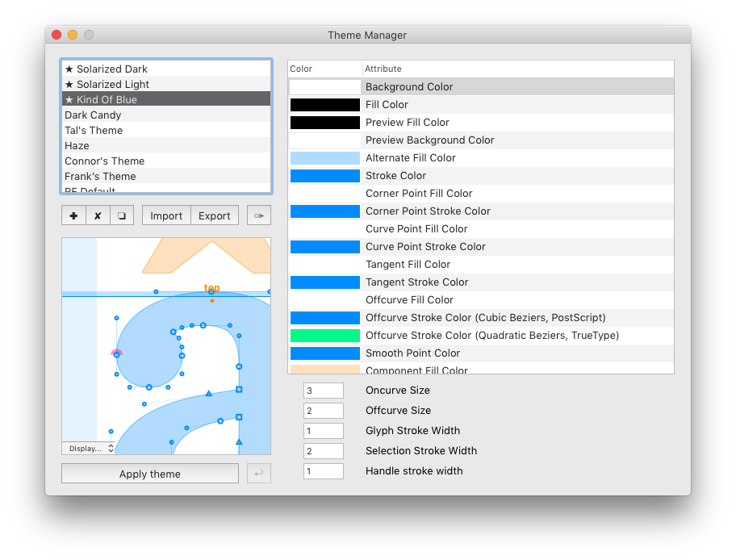
Task: Select the Curve Point Fill Color row
Action: click(x=481, y=229)
